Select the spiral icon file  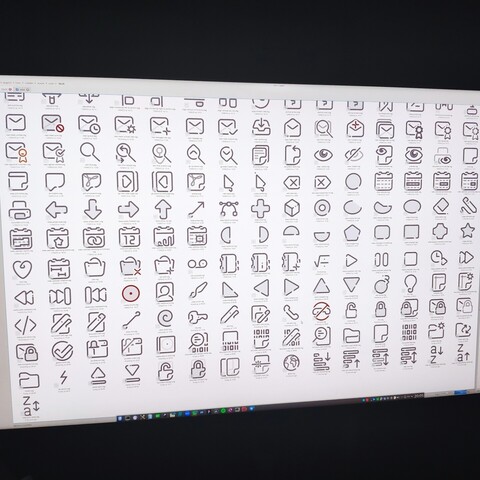pos(165,318)
